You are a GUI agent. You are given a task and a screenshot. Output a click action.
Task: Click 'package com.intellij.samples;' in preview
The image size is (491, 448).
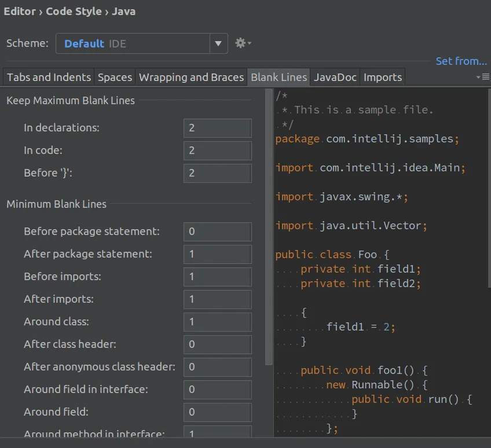pyautogui.click(x=367, y=139)
